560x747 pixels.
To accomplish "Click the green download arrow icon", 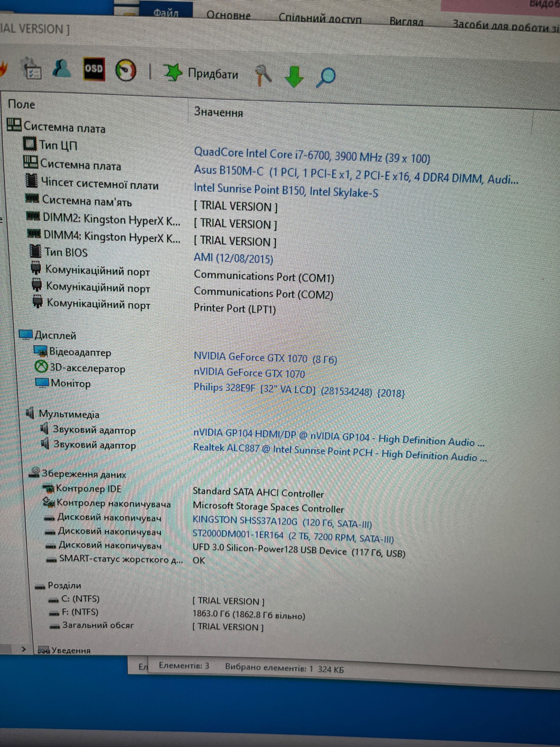I will pos(294,77).
